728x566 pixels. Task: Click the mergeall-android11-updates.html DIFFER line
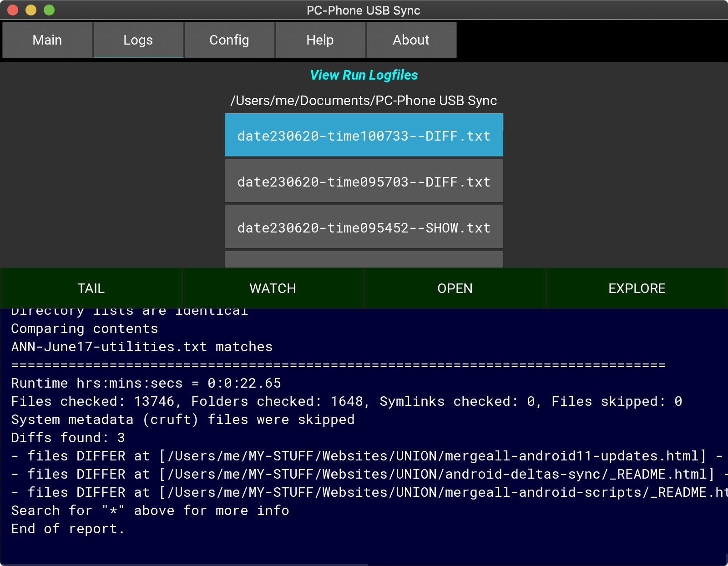click(367, 456)
